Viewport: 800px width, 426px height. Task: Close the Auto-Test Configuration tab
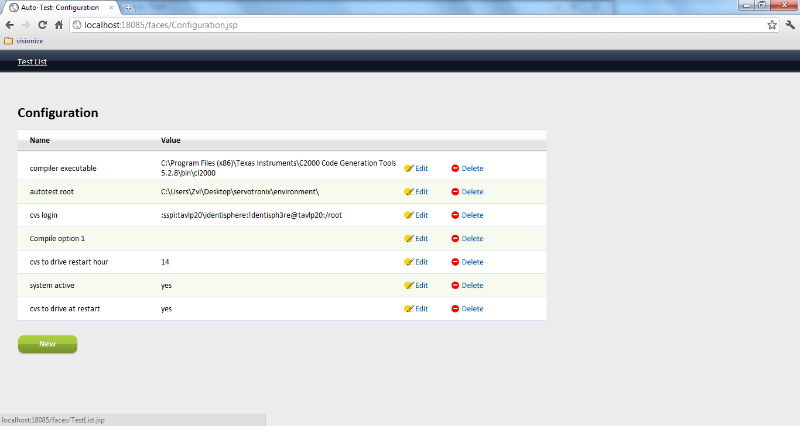click(x=111, y=8)
